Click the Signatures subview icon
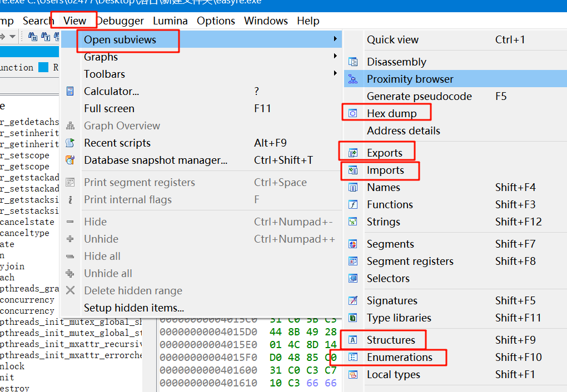 point(353,300)
